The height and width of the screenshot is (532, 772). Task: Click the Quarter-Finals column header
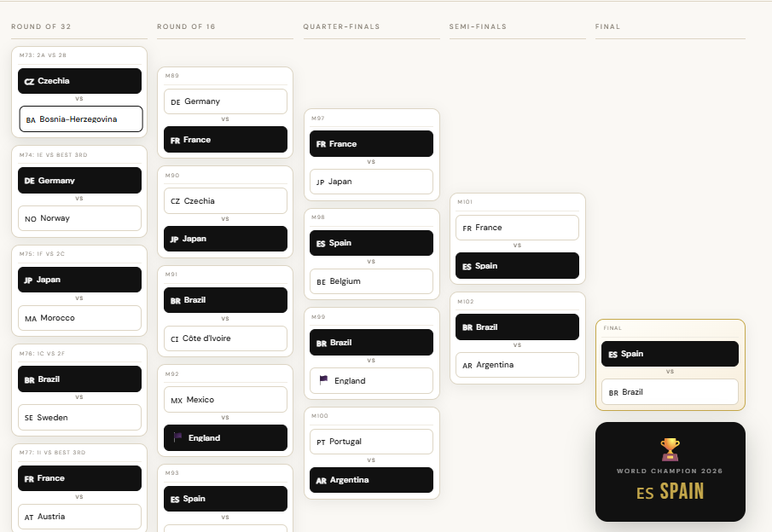[x=342, y=26]
